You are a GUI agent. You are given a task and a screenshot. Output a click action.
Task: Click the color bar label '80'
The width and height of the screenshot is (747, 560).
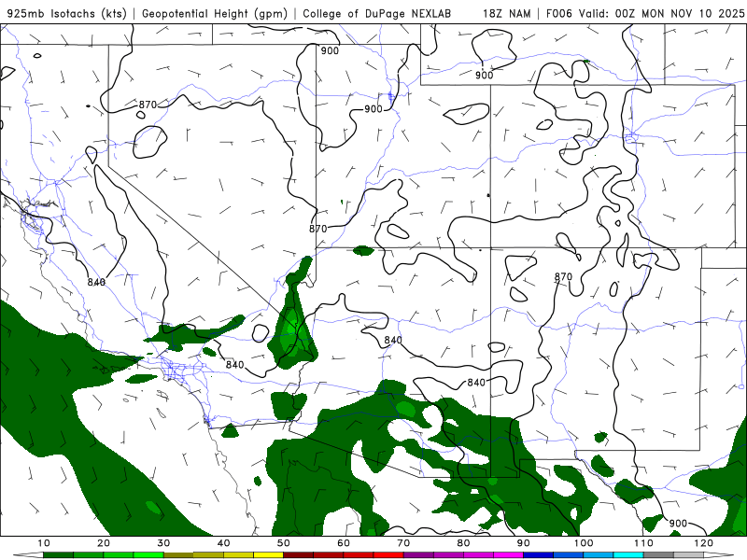[463, 543]
